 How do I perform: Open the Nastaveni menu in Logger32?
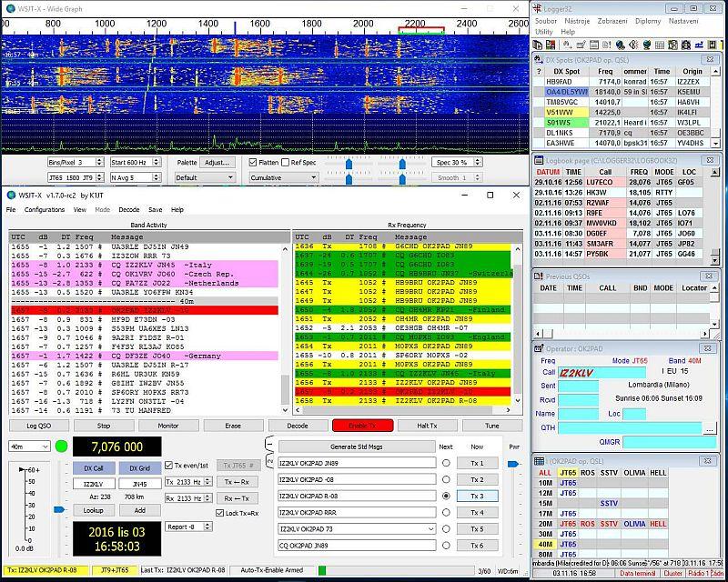coord(683,21)
